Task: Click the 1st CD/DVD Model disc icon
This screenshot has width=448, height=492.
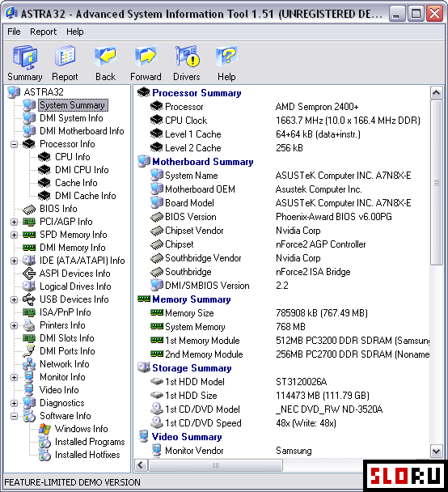Action: (x=156, y=409)
